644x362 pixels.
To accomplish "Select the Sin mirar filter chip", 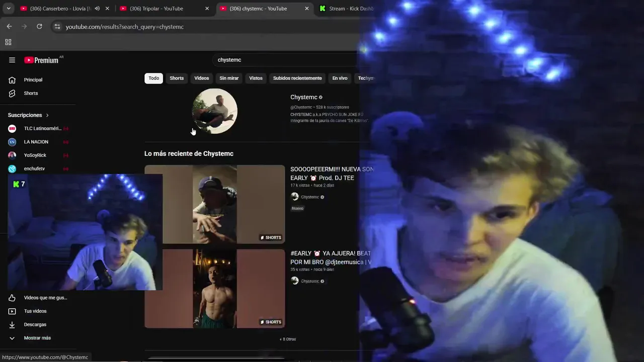I will tap(229, 78).
